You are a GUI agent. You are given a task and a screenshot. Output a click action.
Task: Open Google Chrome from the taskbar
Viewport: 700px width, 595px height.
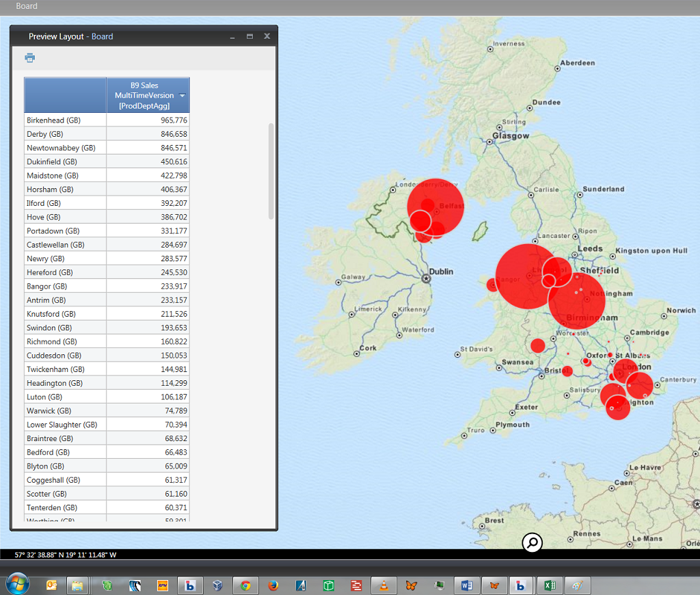[245, 585]
